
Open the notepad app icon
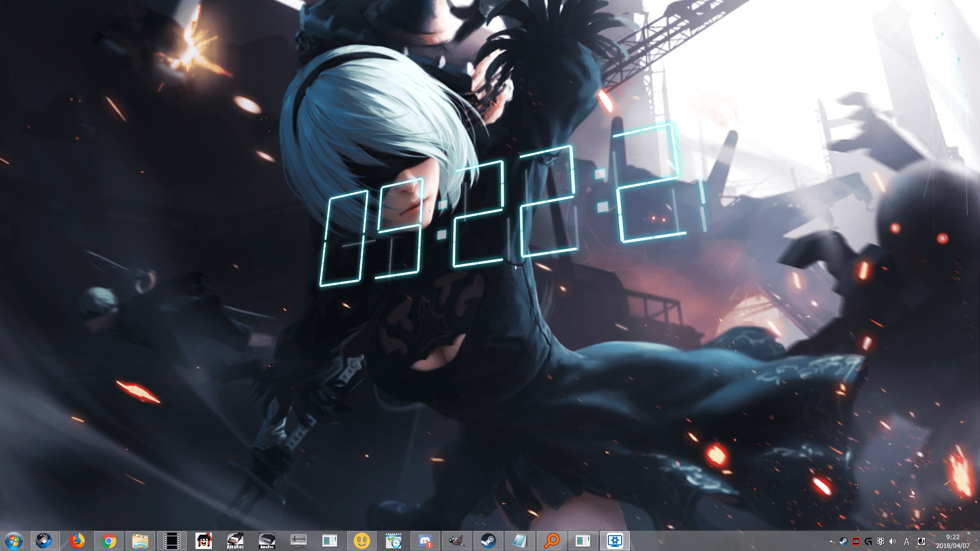520,541
